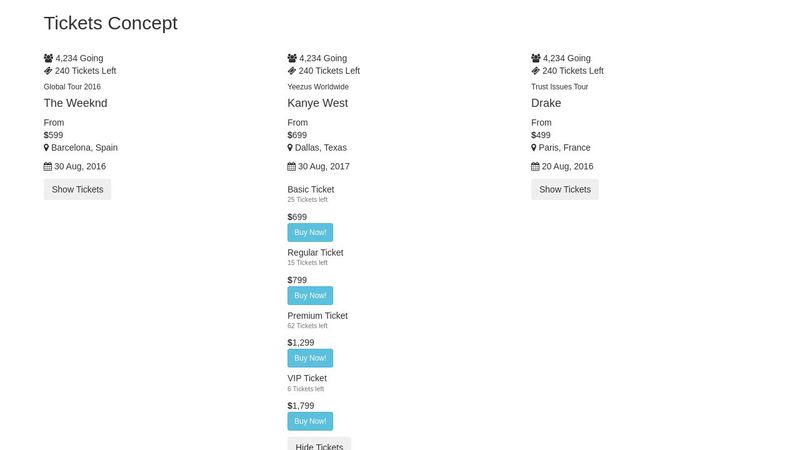This screenshot has height=450, width=800.
Task: Show tickets for Drake's Trust Issues Tour
Action: pos(565,189)
